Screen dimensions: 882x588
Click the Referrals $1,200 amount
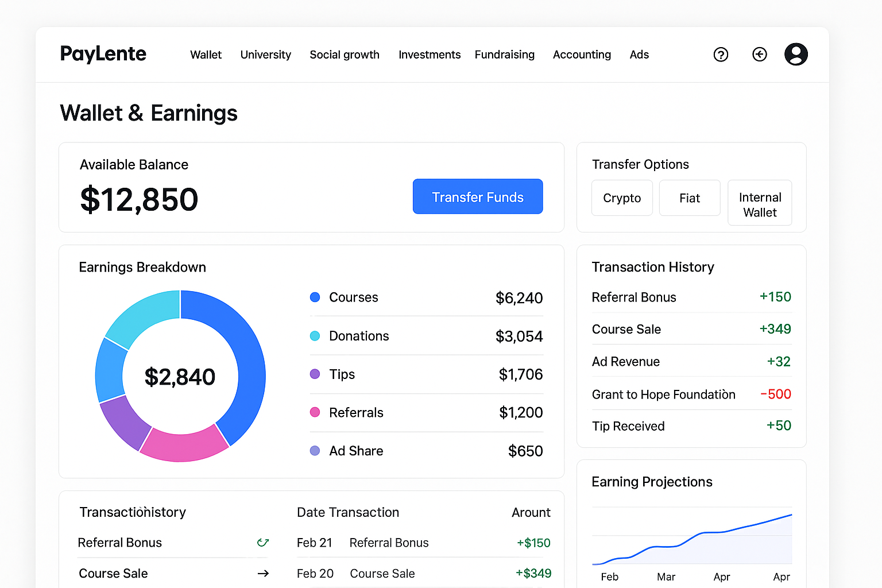[521, 412]
